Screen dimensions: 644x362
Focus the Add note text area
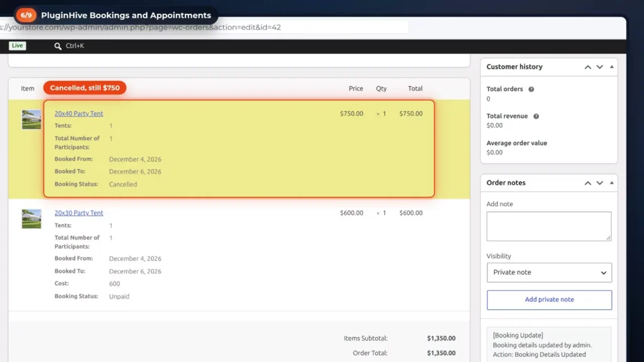[549, 226]
